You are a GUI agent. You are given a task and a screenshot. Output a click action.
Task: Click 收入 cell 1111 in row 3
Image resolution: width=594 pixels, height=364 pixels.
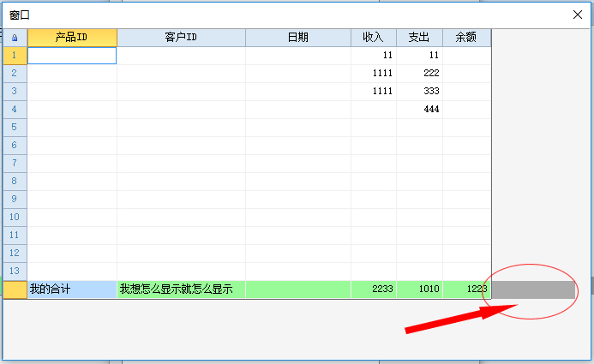[x=374, y=92]
